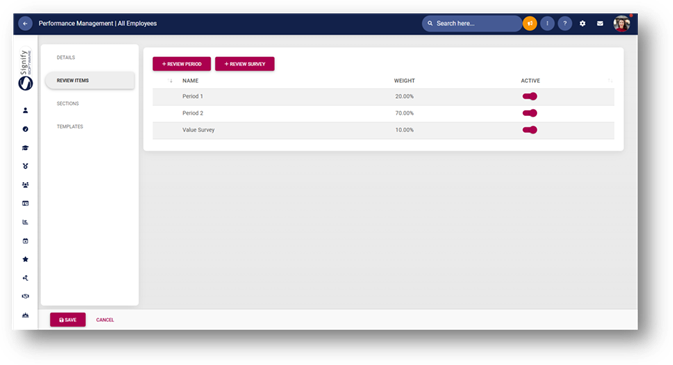The image size is (673, 365).
Task: Open the share nodes sidebar icon
Action: pos(25,278)
